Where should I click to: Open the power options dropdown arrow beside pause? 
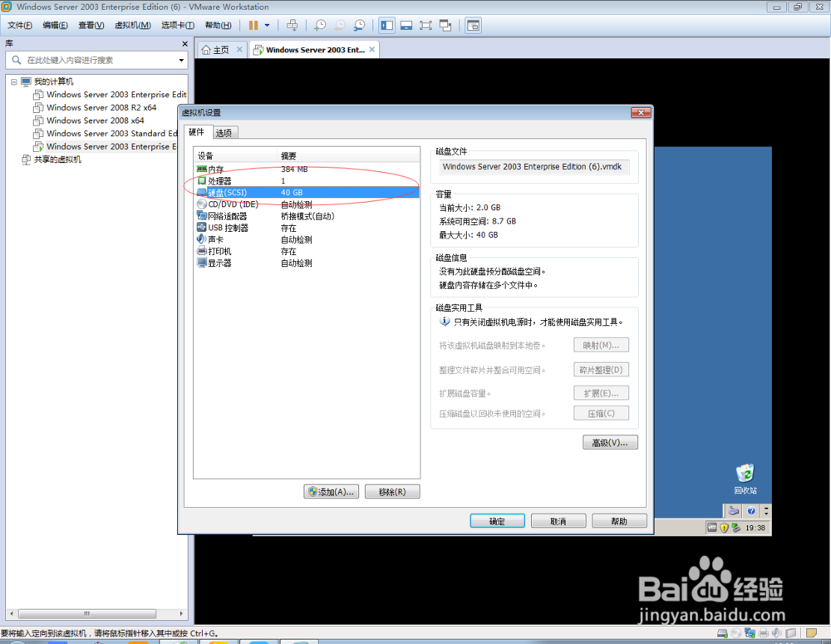267,26
